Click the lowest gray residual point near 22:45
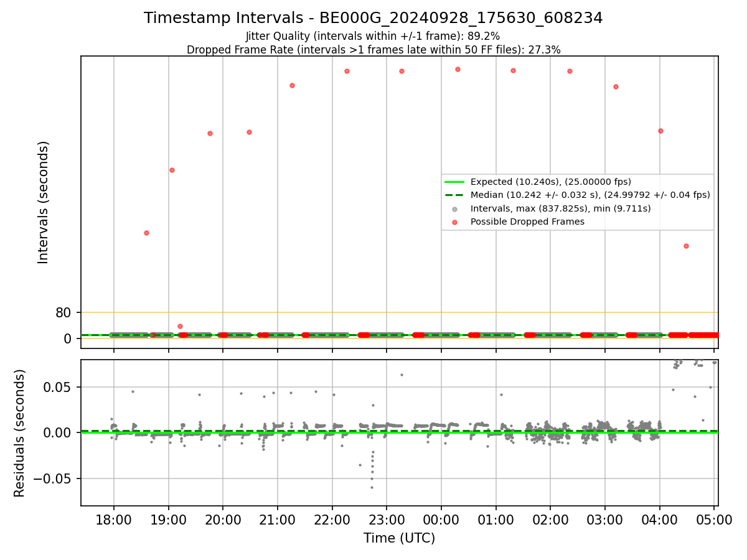The image size is (747, 560). (x=372, y=487)
